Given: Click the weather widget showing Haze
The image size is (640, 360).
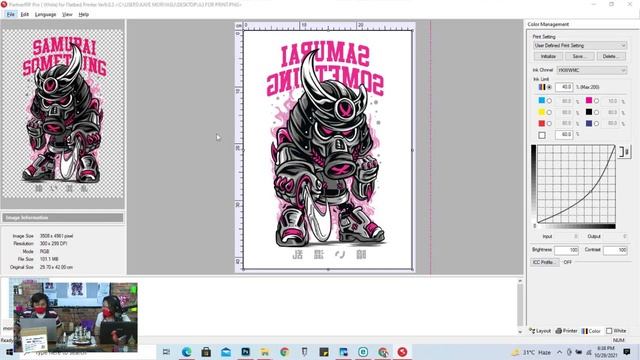Looking at the screenshot, I should click(x=532, y=352).
